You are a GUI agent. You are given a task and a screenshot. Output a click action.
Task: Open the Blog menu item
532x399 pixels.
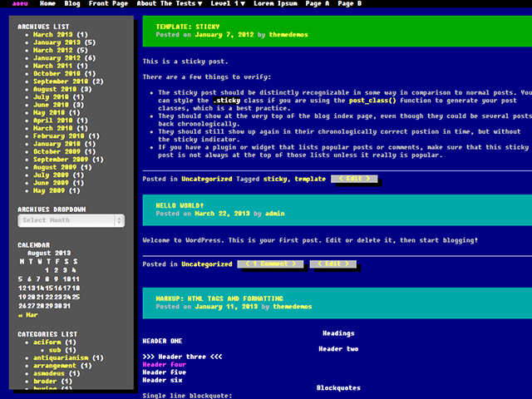coord(72,4)
